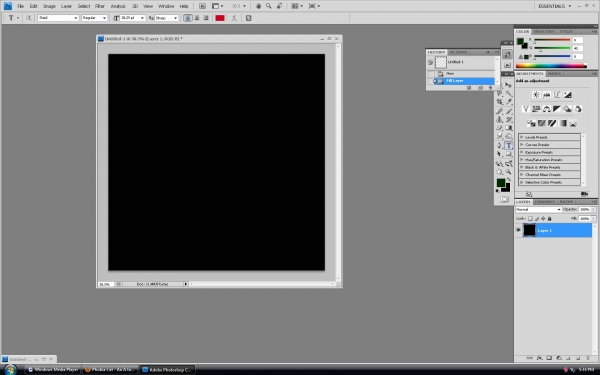Add a Gradient Map adjustment
Screen dimensions: 600x375
click(562, 123)
